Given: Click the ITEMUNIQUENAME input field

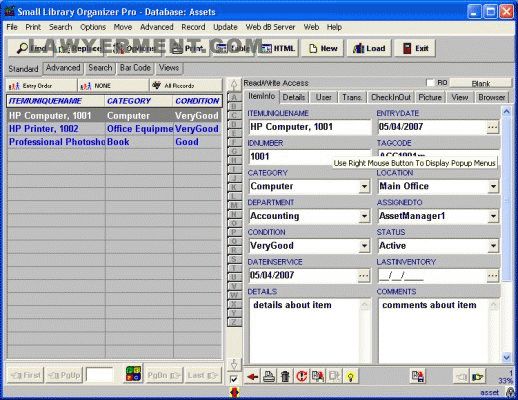Looking at the screenshot, I should point(310,127).
